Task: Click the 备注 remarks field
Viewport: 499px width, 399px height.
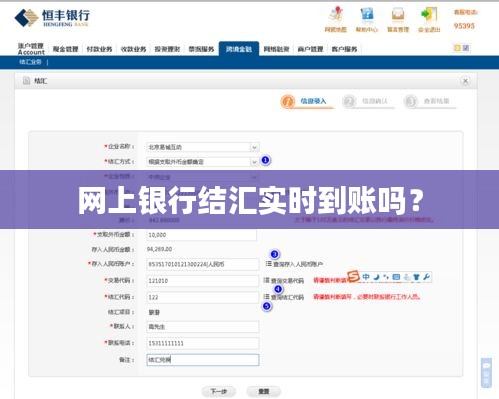Action: point(203,360)
